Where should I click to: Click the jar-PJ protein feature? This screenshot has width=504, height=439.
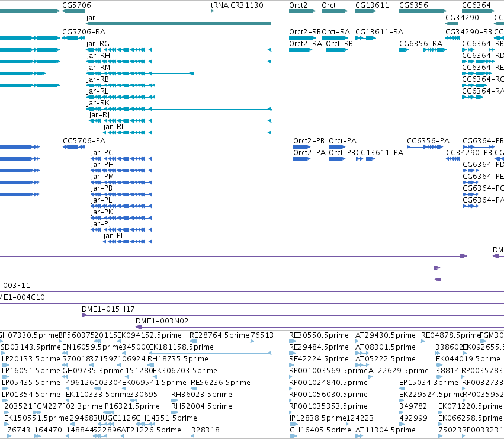[121, 230]
